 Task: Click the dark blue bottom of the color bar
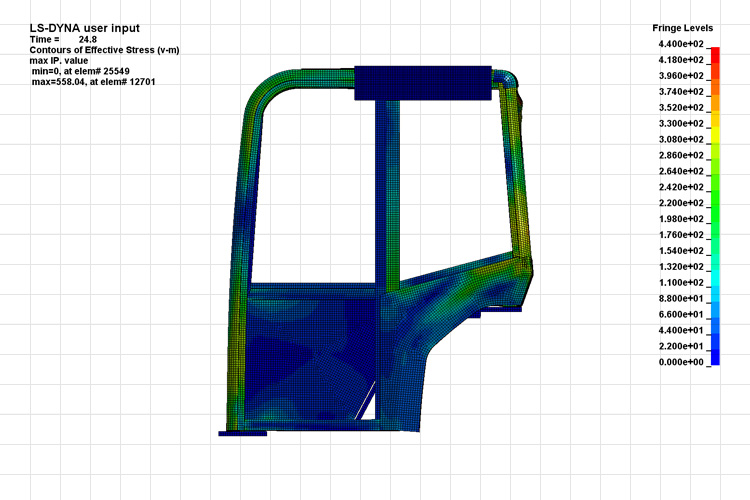click(x=715, y=357)
